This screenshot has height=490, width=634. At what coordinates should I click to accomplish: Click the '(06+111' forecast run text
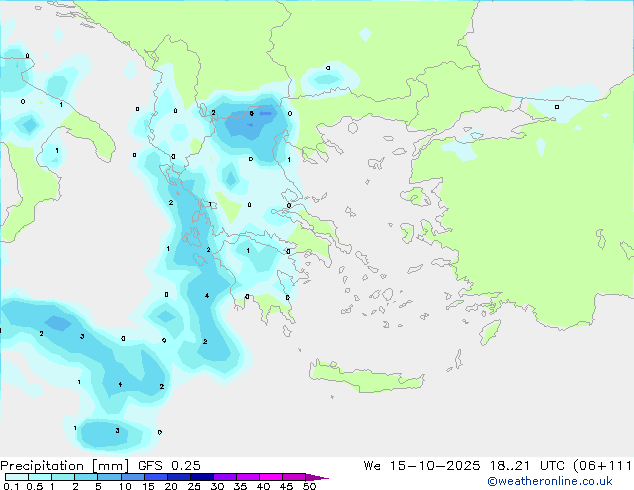(602, 466)
